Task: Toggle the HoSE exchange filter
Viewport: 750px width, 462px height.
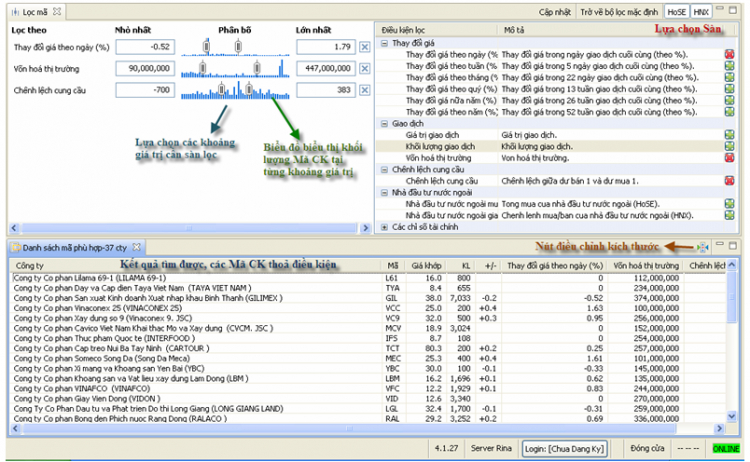Action: click(x=676, y=12)
